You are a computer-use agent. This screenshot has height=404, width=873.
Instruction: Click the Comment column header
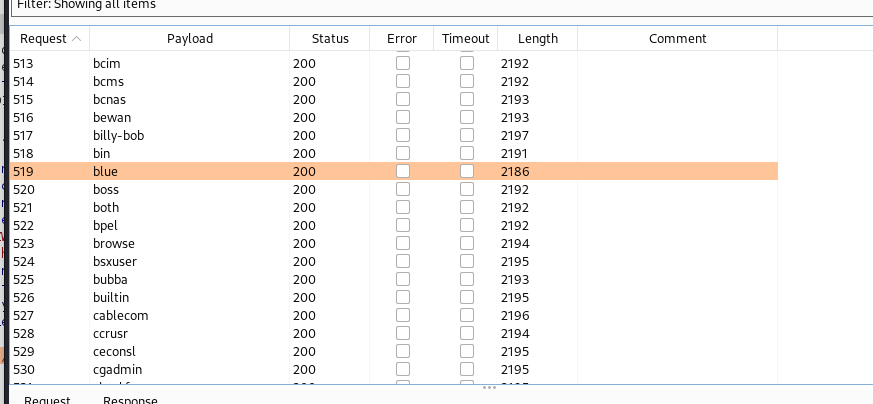[x=677, y=39]
